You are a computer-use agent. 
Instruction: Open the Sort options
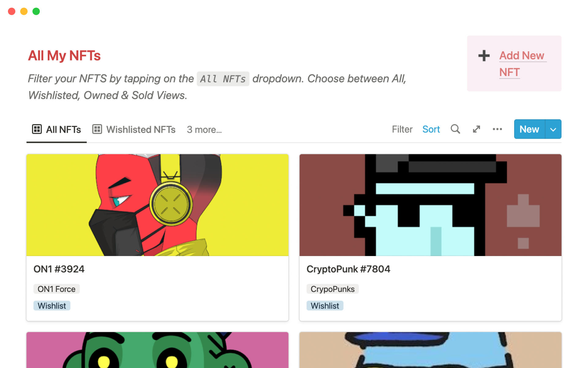point(431,129)
